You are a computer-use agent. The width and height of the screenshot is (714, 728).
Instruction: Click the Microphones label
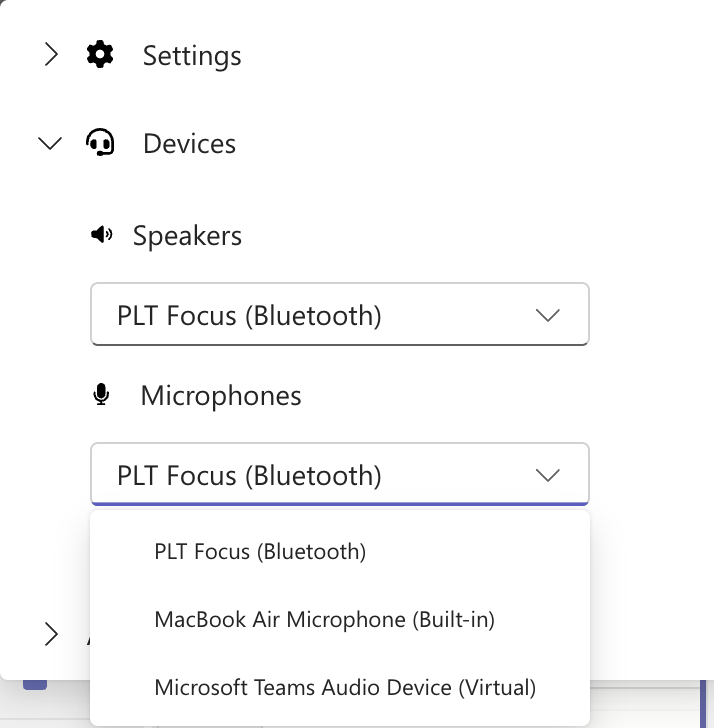pyautogui.click(x=221, y=396)
